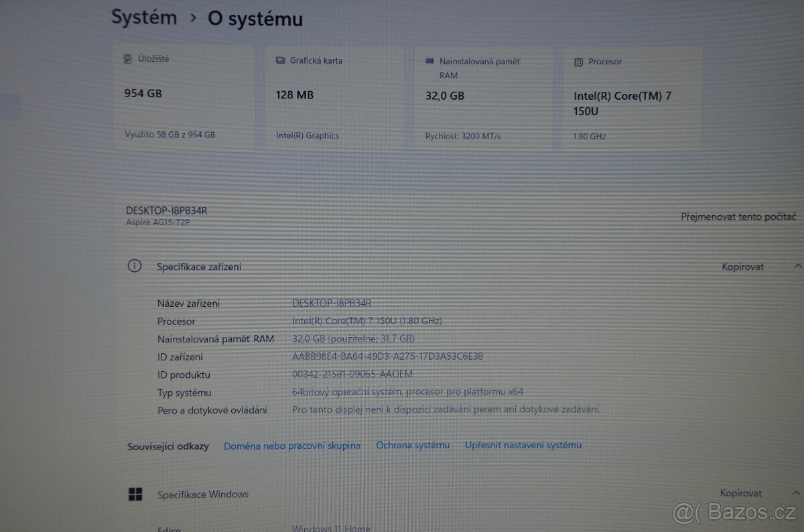804x532 pixels.
Task: Open the Grafická karta card
Action: pos(334,98)
